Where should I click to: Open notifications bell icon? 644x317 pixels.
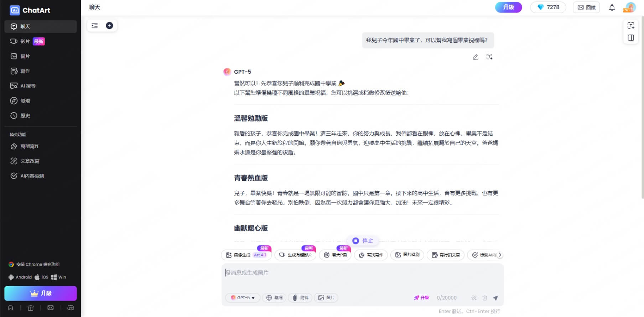point(612,7)
